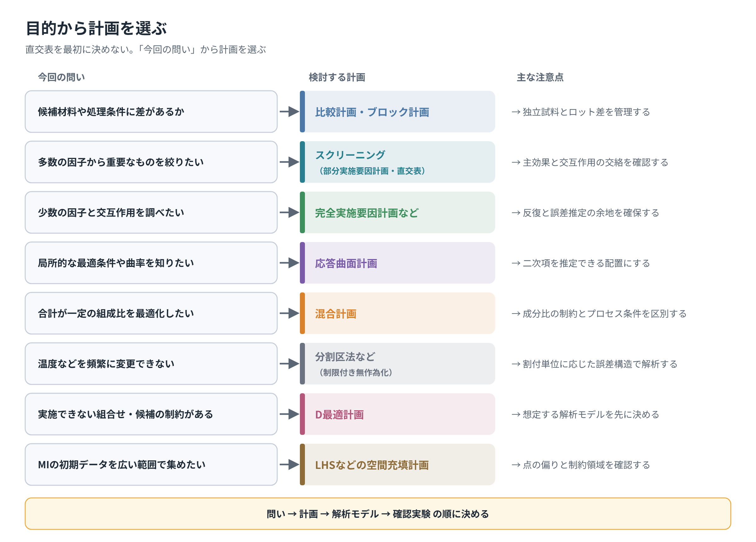This screenshot has width=756, height=542.
Task: Select the box 合計が一定の組成比を最適化したい
Action: 151,313
